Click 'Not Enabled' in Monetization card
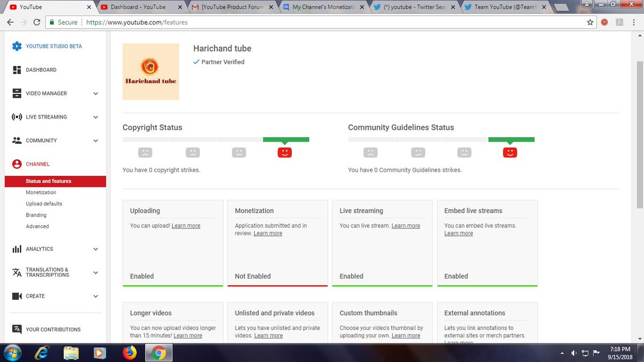Image resolution: width=644 pixels, height=362 pixels. (x=253, y=276)
